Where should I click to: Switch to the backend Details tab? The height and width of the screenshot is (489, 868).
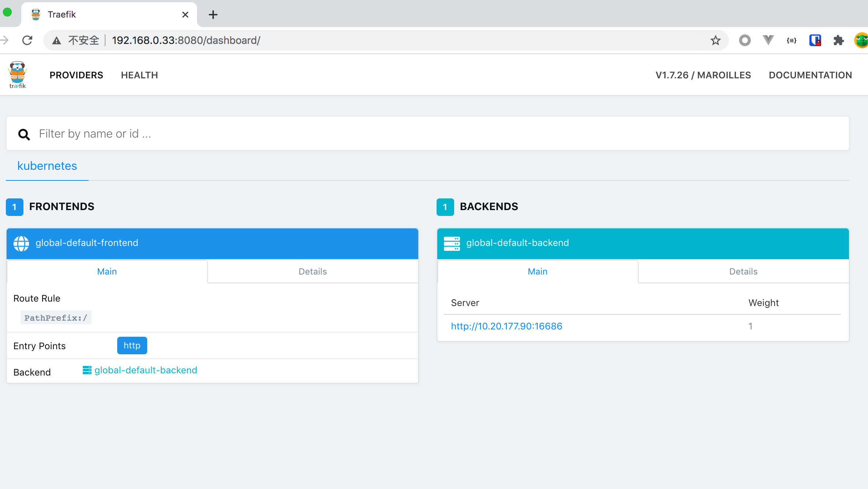pyautogui.click(x=743, y=272)
